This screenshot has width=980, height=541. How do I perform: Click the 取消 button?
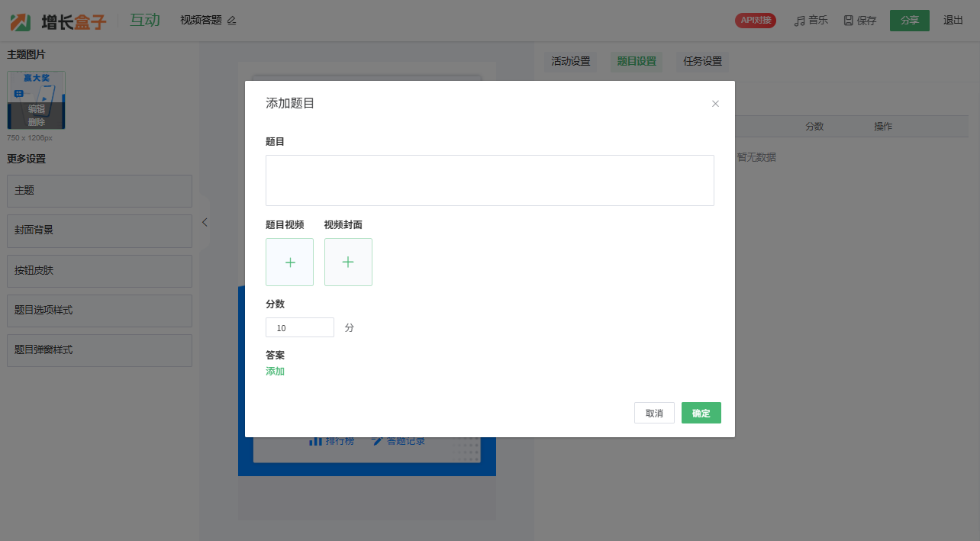click(654, 413)
